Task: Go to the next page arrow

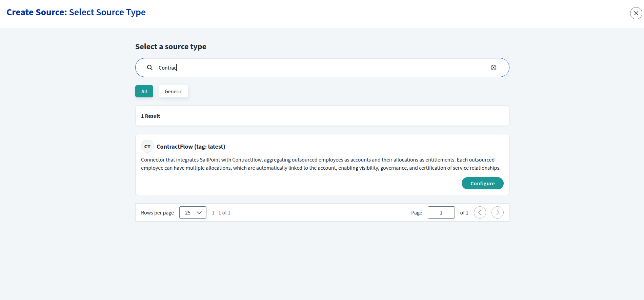Action: [x=497, y=212]
